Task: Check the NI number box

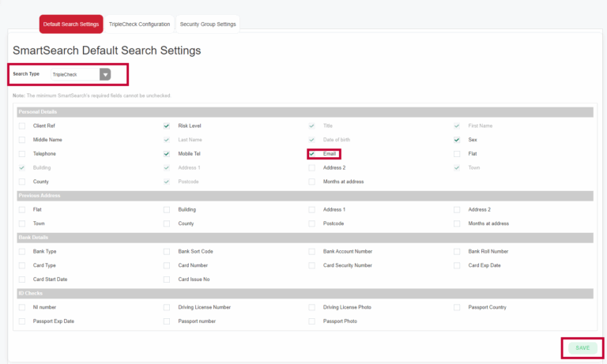Action: (22, 307)
